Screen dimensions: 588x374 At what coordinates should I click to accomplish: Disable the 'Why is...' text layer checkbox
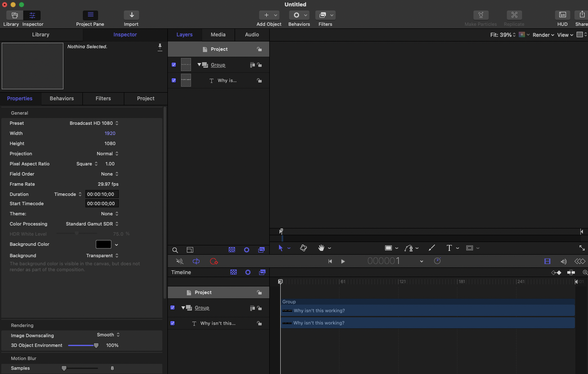pyautogui.click(x=174, y=80)
